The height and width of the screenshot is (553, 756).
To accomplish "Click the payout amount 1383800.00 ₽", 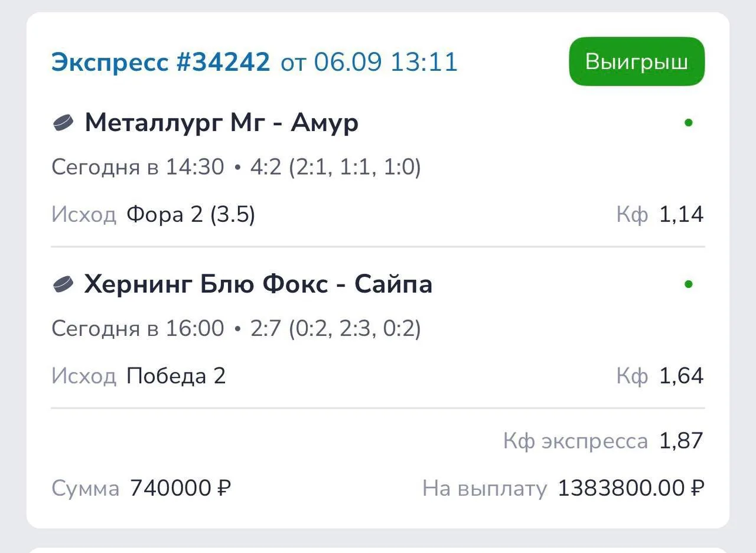I will click(x=631, y=489).
